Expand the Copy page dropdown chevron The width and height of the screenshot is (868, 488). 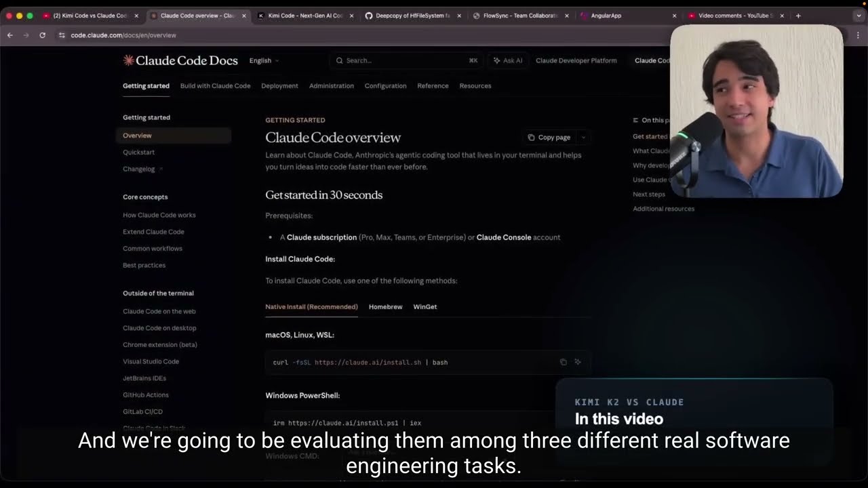pyautogui.click(x=583, y=138)
